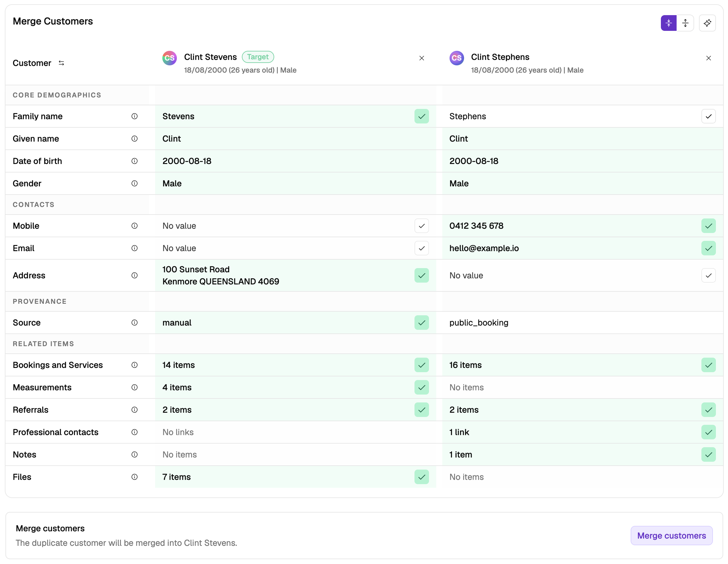The width and height of the screenshot is (728, 564).
Task: Click the Target badge
Action: [258, 57]
